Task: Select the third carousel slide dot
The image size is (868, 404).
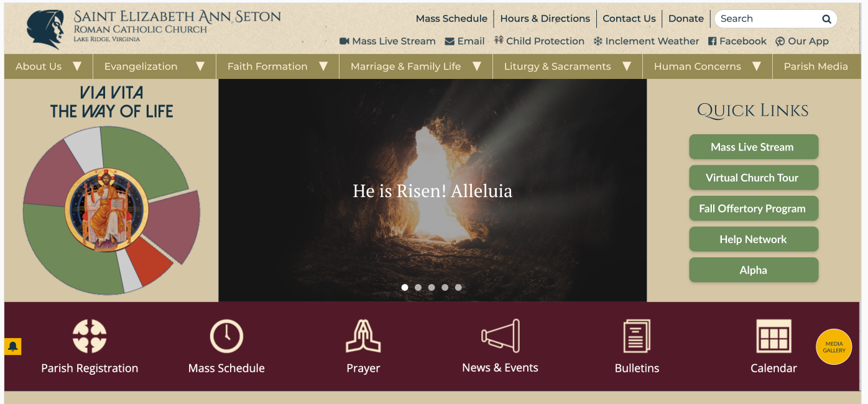Action: pyautogui.click(x=432, y=287)
